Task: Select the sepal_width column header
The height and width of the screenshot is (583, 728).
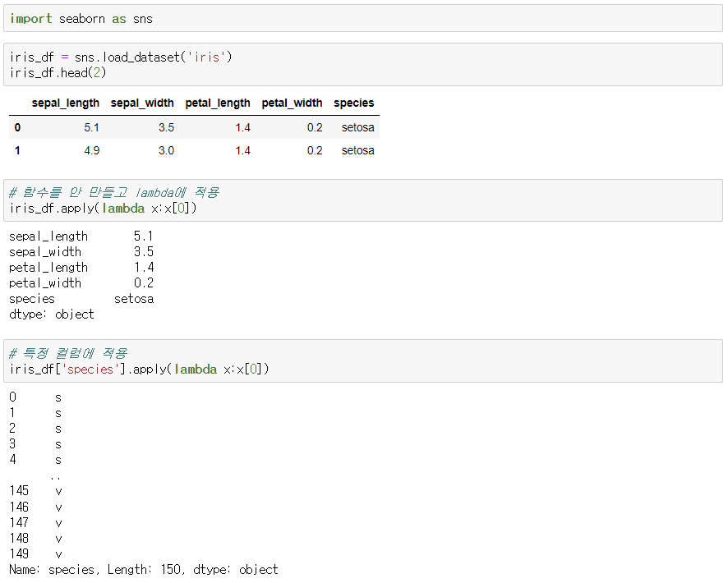Action: click(x=142, y=103)
